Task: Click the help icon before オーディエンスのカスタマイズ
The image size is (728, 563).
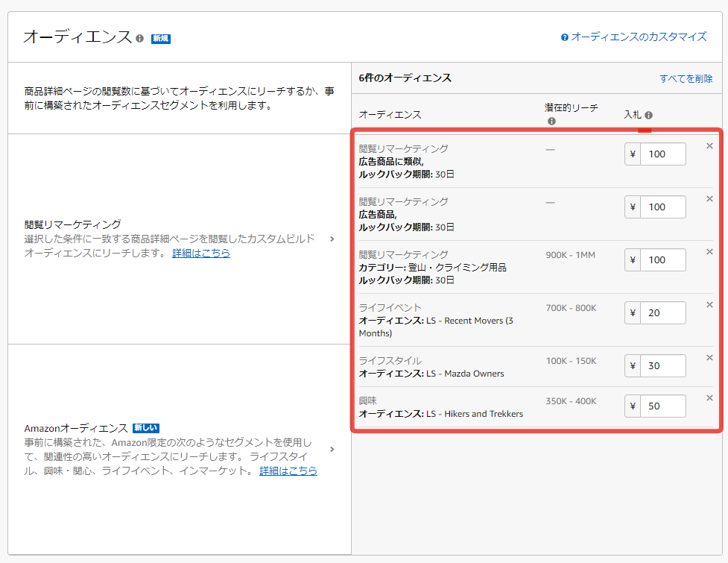Action: [565, 37]
